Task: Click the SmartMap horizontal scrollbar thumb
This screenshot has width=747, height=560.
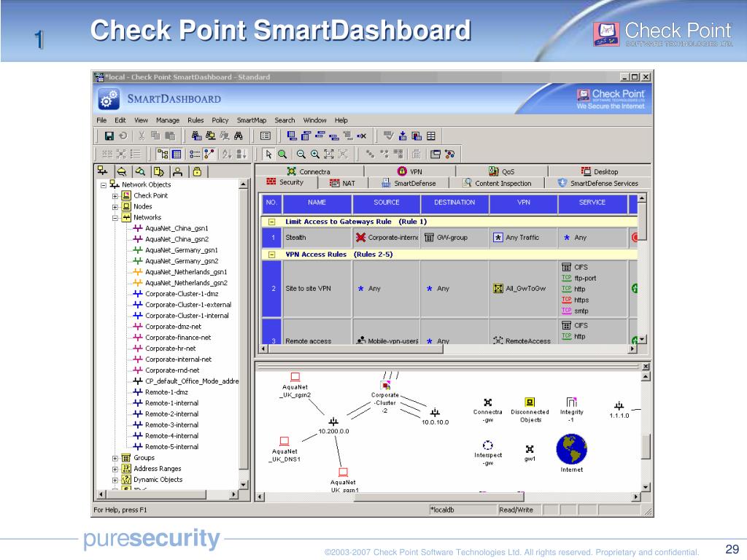Action: point(438,497)
